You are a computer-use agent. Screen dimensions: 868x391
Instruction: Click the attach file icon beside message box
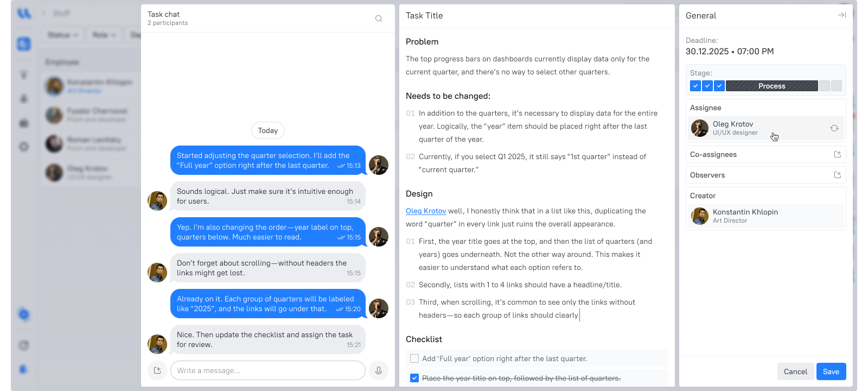coord(157,370)
